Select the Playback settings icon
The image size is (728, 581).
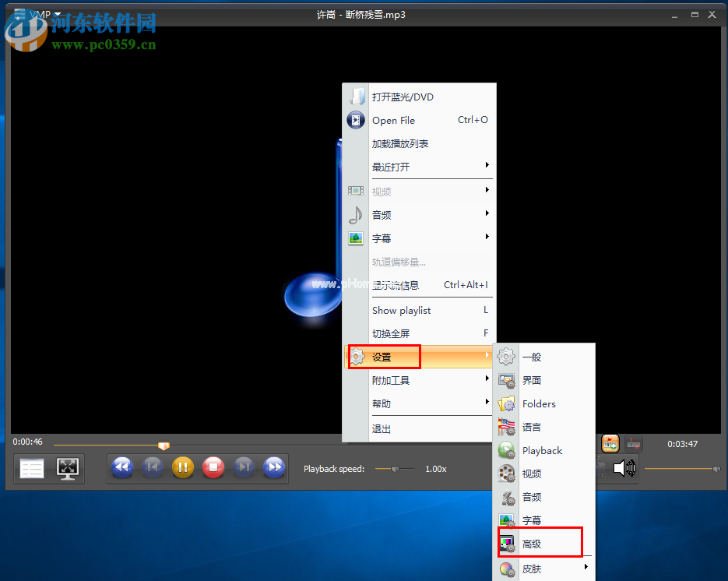pyautogui.click(x=506, y=450)
